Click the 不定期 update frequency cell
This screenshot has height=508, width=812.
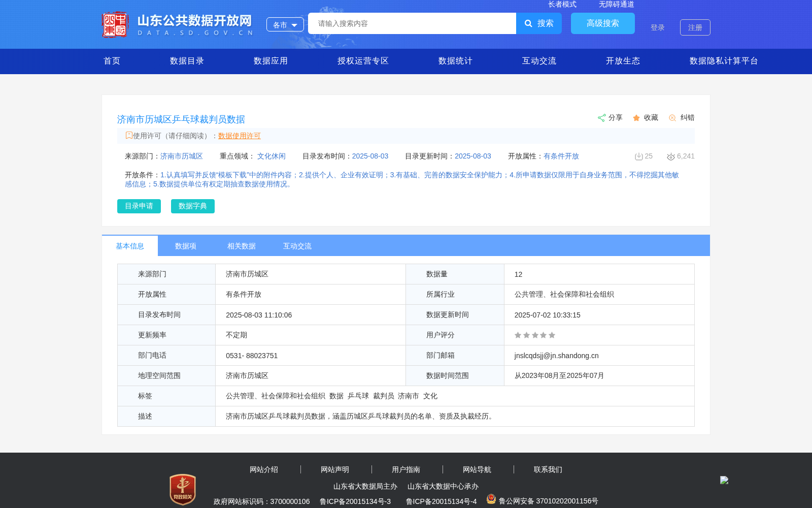[x=311, y=335]
